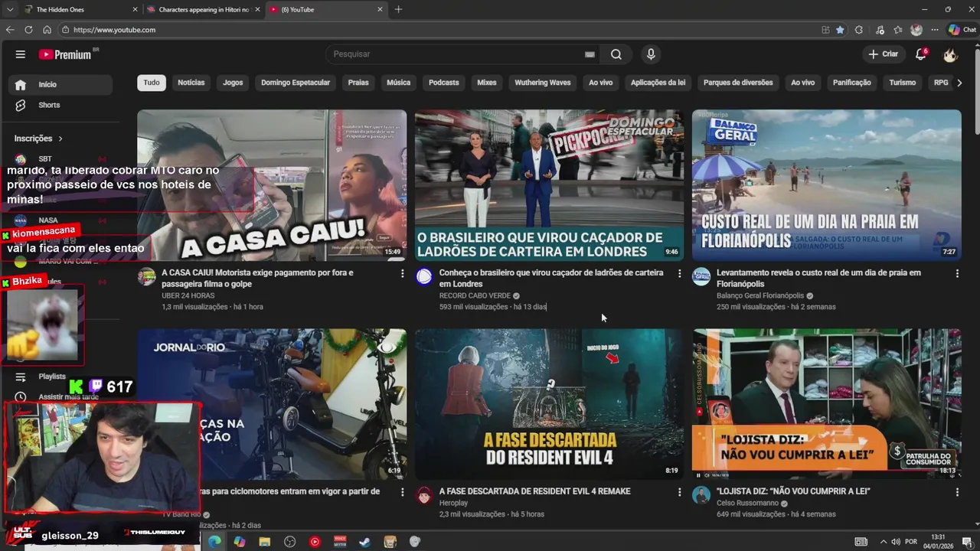Open a new browser tab with plus

pyautogui.click(x=398, y=9)
